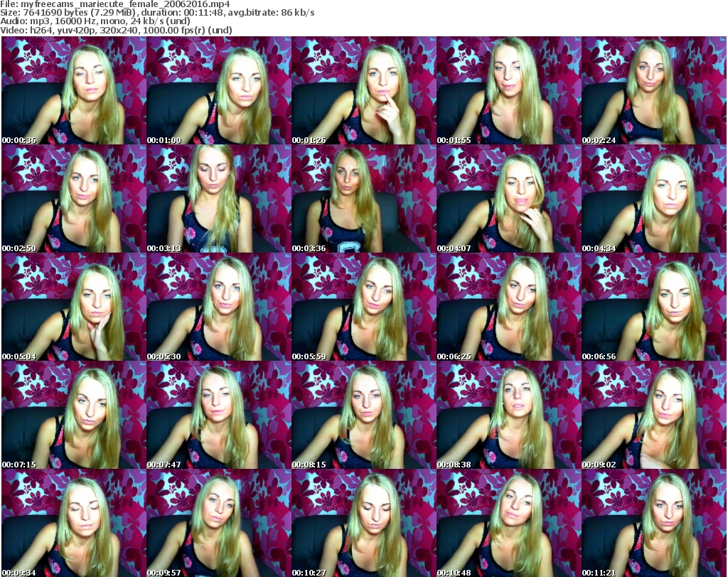Choose the thumbnail frame at 00:09:34
The height and width of the screenshot is (577, 728).
coord(74,523)
